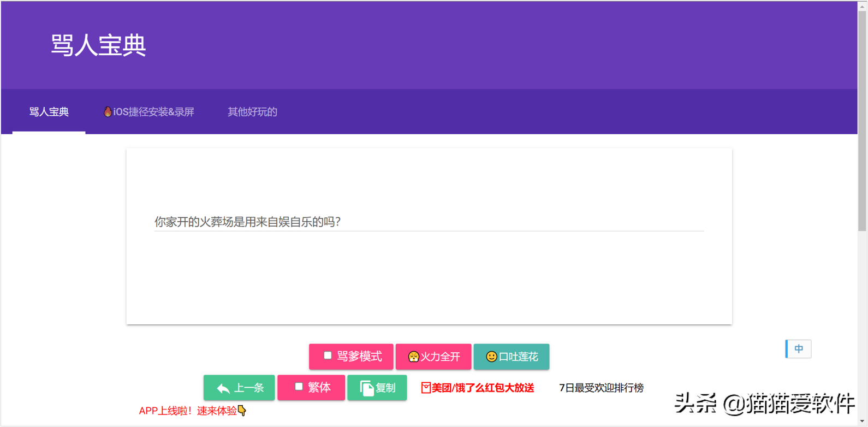The height and width of the screenshot is (427, 868).
Task: Click the 口吐莲花 button
Action: 512,357
